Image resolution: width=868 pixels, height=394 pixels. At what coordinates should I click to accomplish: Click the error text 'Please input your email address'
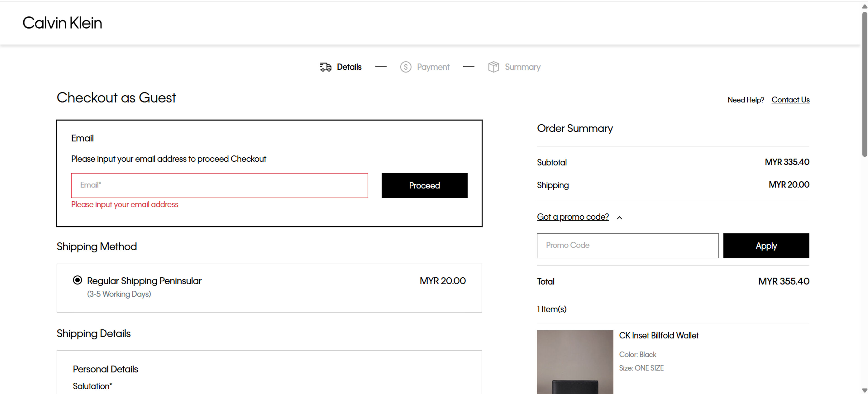[x=125, y=205]
